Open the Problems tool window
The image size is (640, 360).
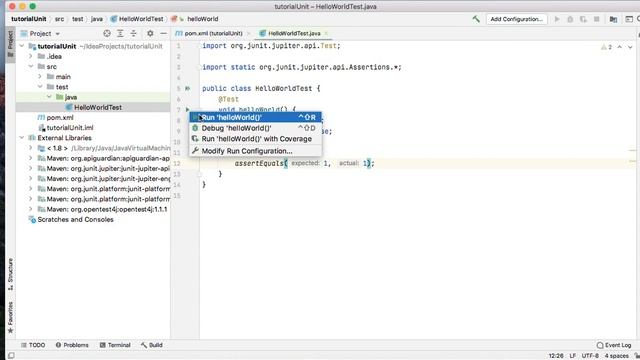pos(72,345)
